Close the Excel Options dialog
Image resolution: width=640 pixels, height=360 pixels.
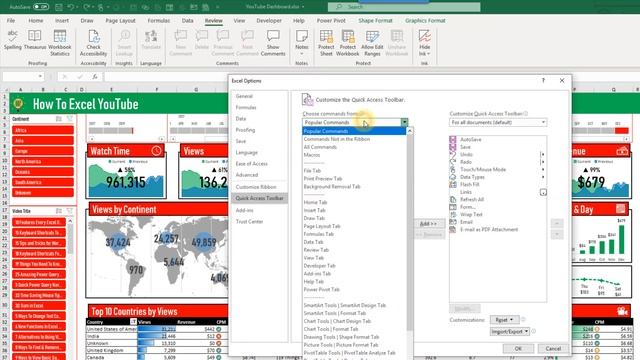[x=562, y=80]
